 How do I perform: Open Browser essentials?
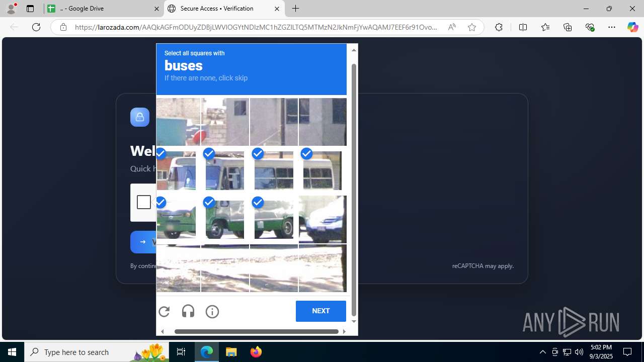click(x=590, y=27)
